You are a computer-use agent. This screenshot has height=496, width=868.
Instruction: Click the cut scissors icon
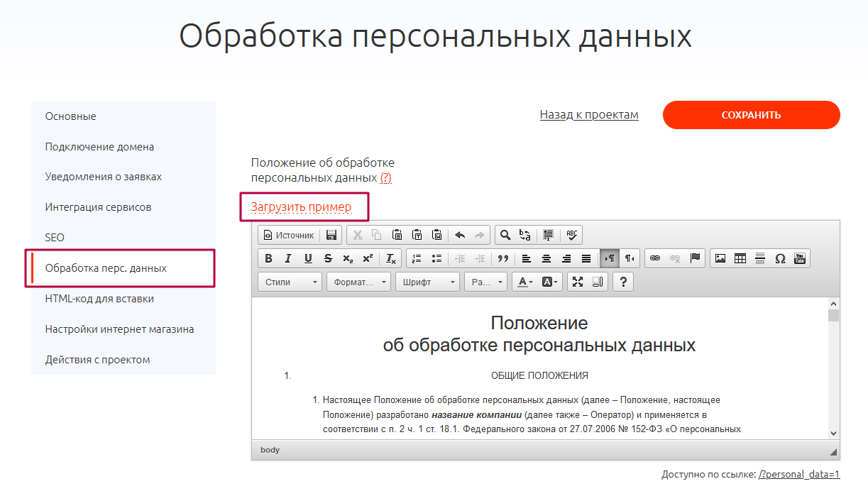click(x=357, y=235)
